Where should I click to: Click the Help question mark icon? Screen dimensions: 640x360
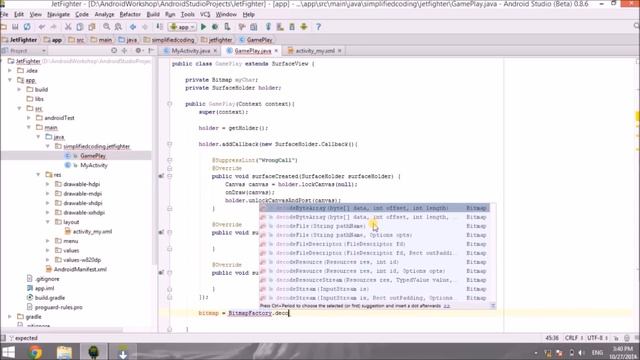318,27
